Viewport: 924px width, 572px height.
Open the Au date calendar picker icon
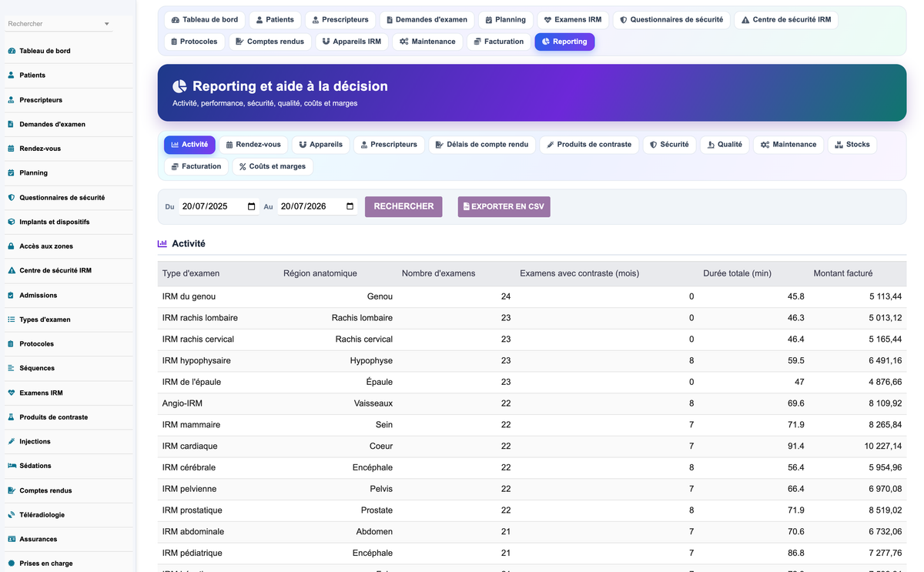(x=350, y=206)
